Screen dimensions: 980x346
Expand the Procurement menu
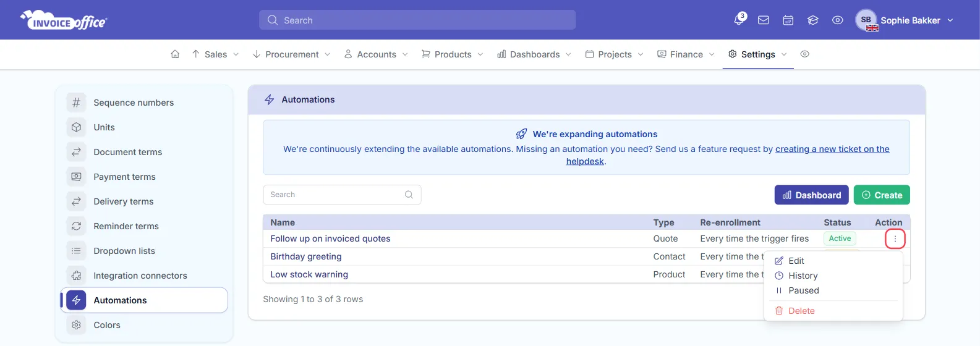[x=291, y=54]
